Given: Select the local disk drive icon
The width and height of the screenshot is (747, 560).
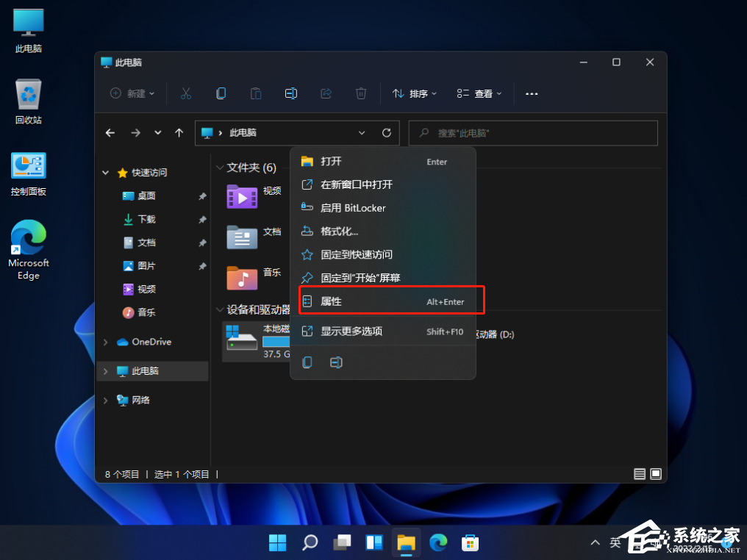Looking at the screenshot, I should [242, 338].
